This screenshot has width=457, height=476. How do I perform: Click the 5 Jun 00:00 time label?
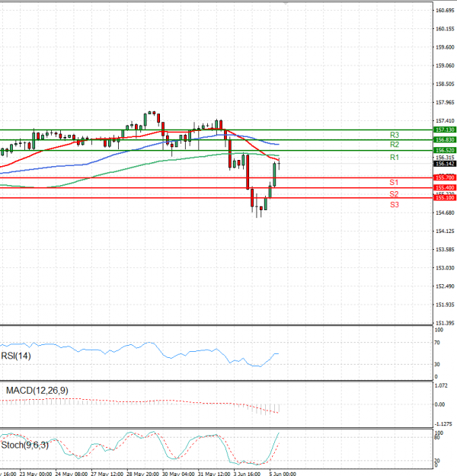283,474
